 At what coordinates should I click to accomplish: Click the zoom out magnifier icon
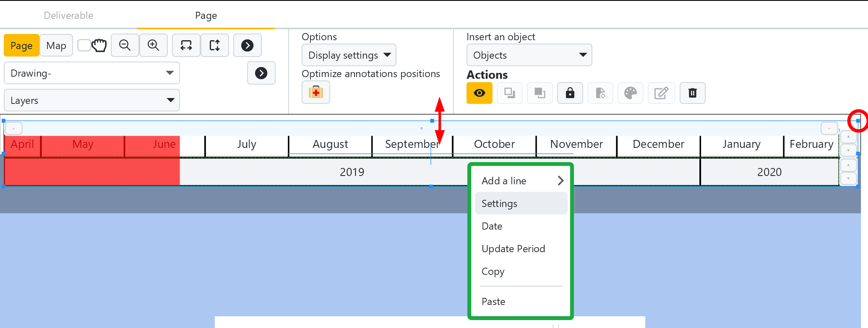125,45
